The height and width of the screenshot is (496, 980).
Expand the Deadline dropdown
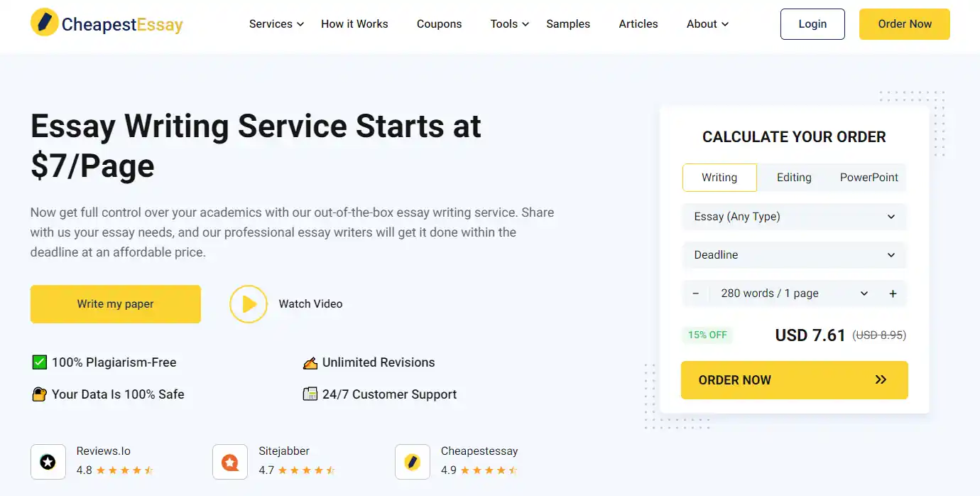click(794, 254)
